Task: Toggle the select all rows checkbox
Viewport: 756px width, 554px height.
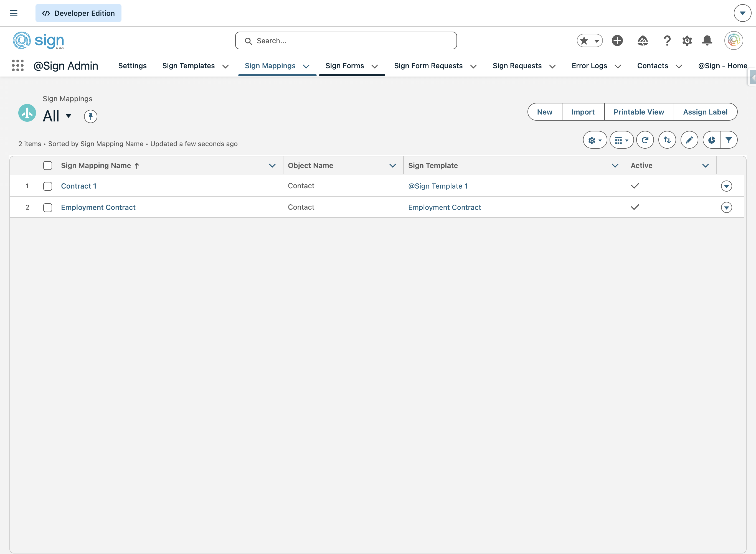Action: (48, 165)
